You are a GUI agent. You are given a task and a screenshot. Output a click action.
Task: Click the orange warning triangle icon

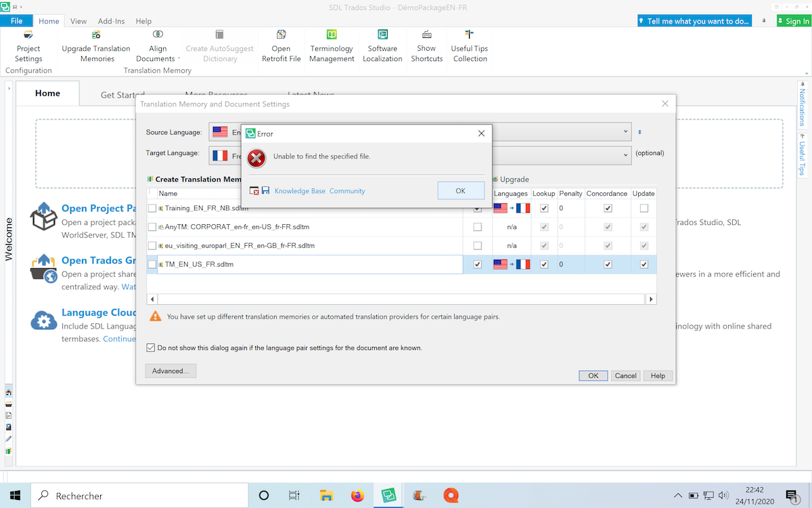[x=156, y=316]
